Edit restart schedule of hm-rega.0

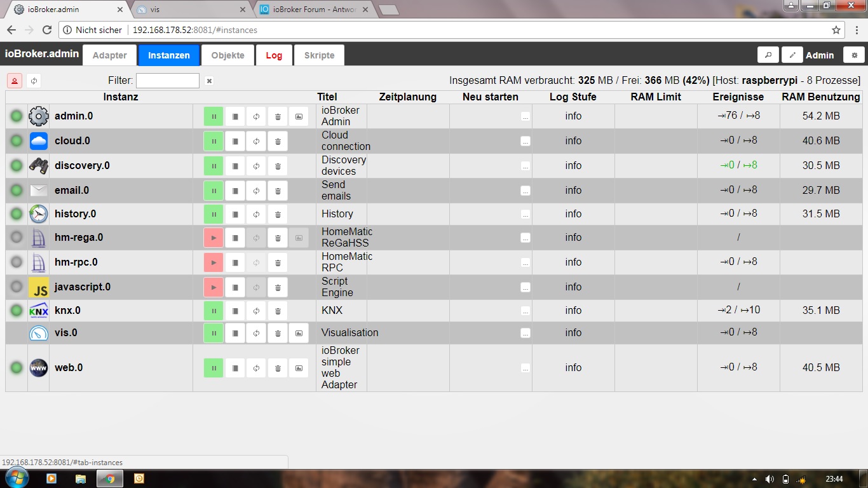point(525,238)
